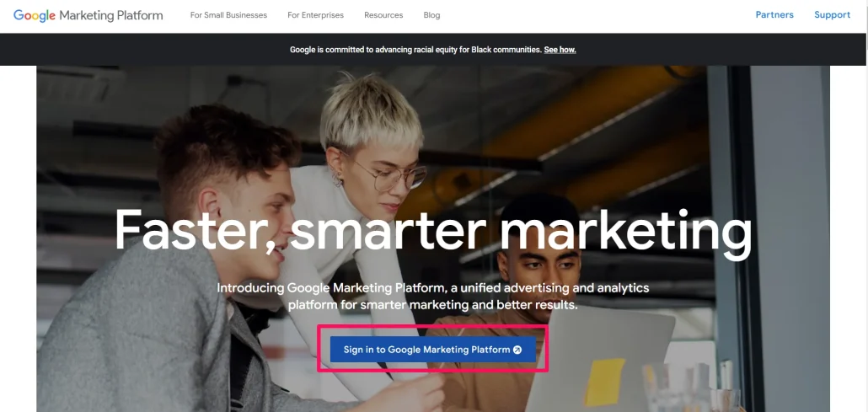
Task: Select the 'Introducing Google Marketing Platform' paragraph
Action: (x=433, y=297)
